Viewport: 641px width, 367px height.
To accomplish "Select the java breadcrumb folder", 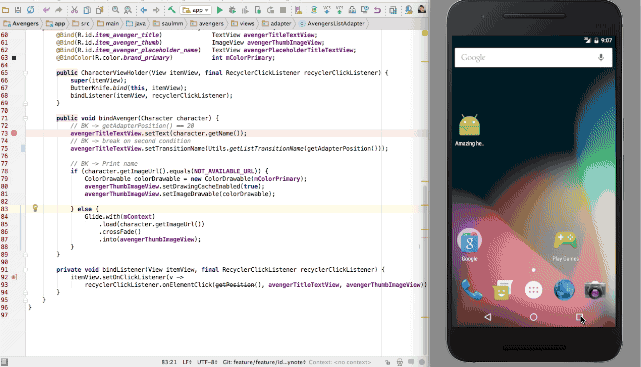I will [136, 24].
